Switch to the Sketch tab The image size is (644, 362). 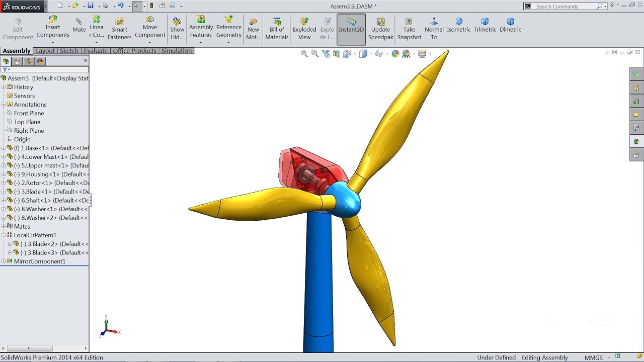pyautogui.click(x=69, y=50)
